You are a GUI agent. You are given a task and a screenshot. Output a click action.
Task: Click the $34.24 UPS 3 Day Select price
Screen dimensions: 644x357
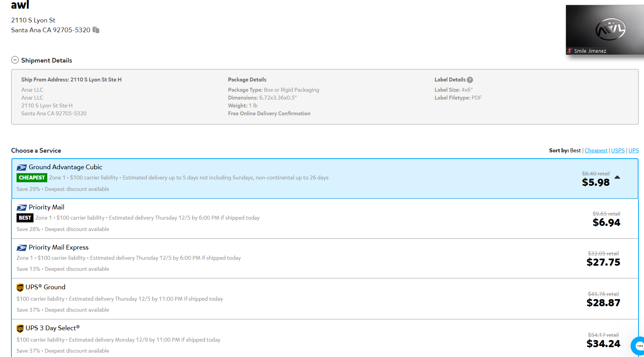click(603, 344)
